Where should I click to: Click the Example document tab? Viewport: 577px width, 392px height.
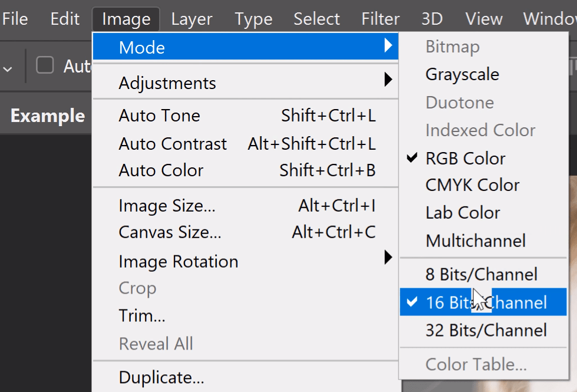coord(47,116)
